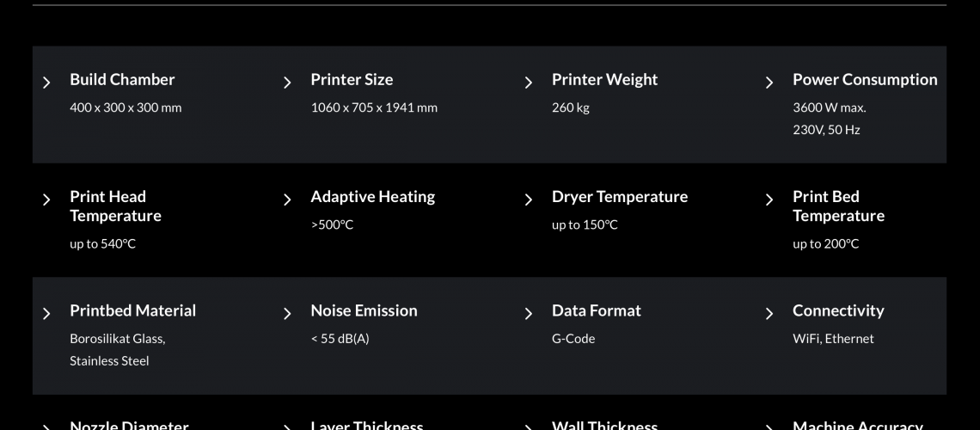
Task: Click the chevron beside Adaptive Heating
Action: pos(287,200)
